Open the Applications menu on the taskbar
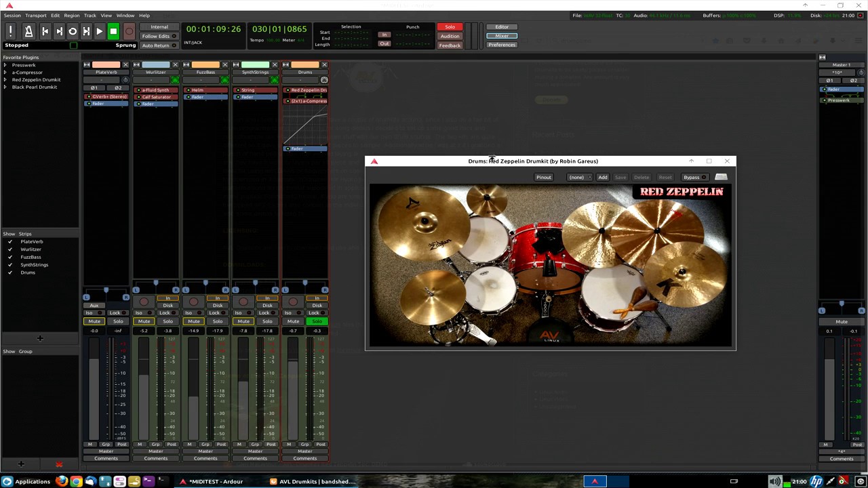868x488 pixels. pyautogui.click(x=26, y=482)
